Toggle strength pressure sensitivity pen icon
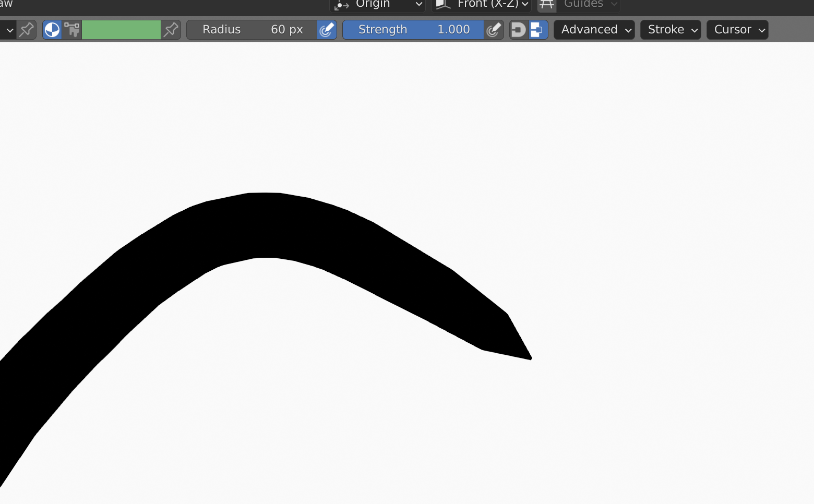The image size is (814, 504). (494, 30)
